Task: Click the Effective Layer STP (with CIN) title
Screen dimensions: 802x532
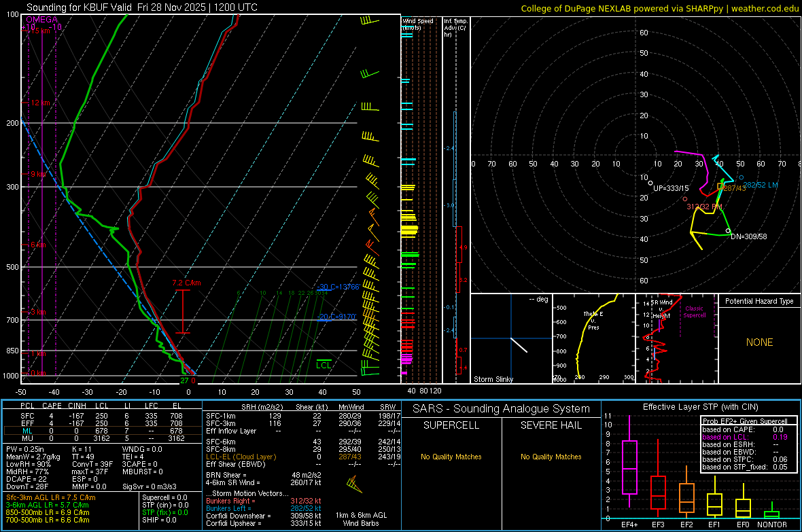Action: (x=700, y=407)
